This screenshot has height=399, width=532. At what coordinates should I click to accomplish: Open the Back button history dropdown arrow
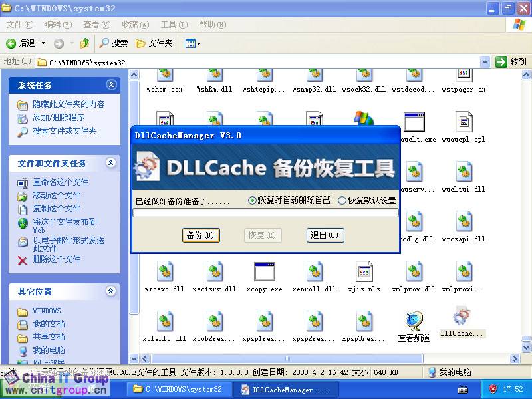pyautogui.click(x=43, y=43)
